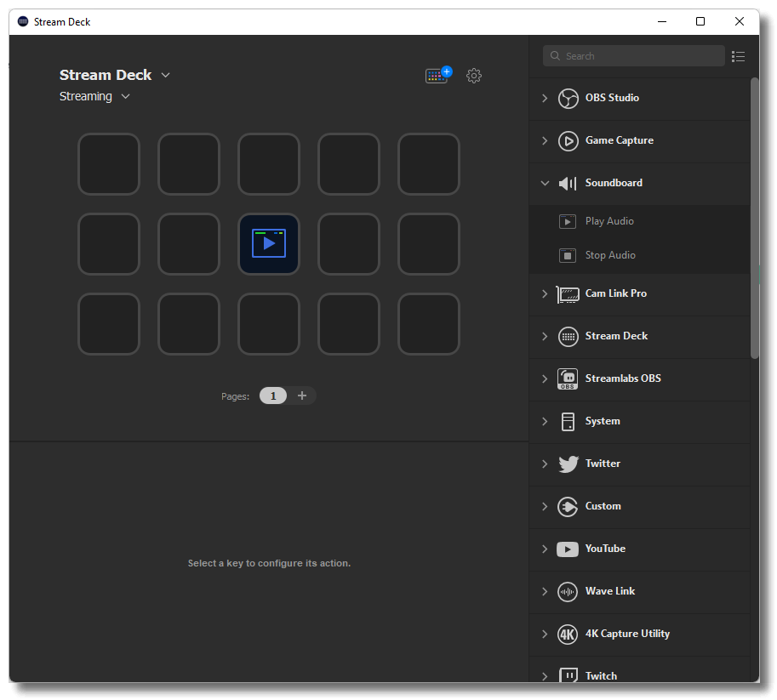Click the Streamlabs OBS label

click(623, 379)
